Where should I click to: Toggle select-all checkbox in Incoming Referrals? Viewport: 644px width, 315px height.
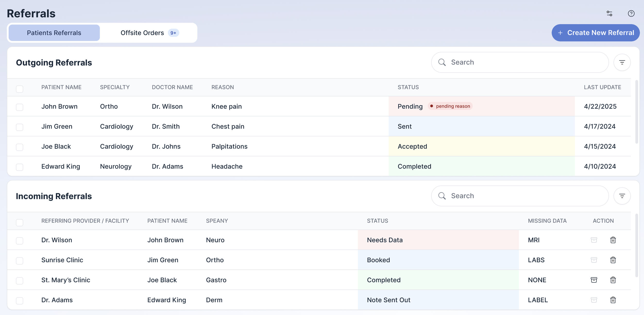click(20, 222)
